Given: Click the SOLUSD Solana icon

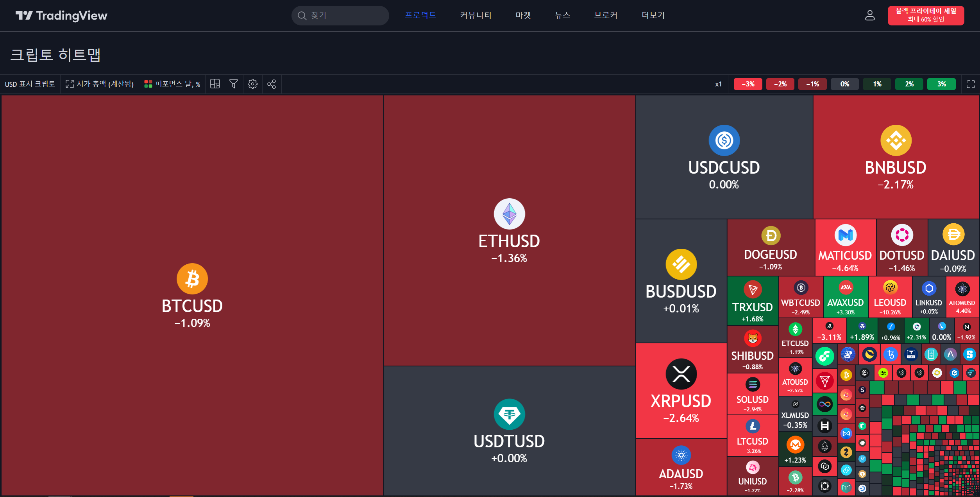Looking at the screenshot, I should click(753, 384).
